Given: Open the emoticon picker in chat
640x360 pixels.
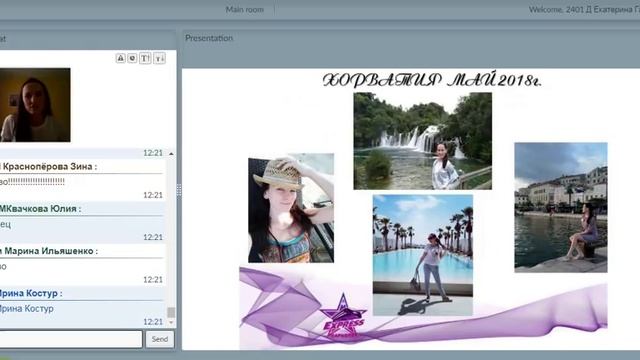Looking at the screenshot, I should tap(132, 58).
